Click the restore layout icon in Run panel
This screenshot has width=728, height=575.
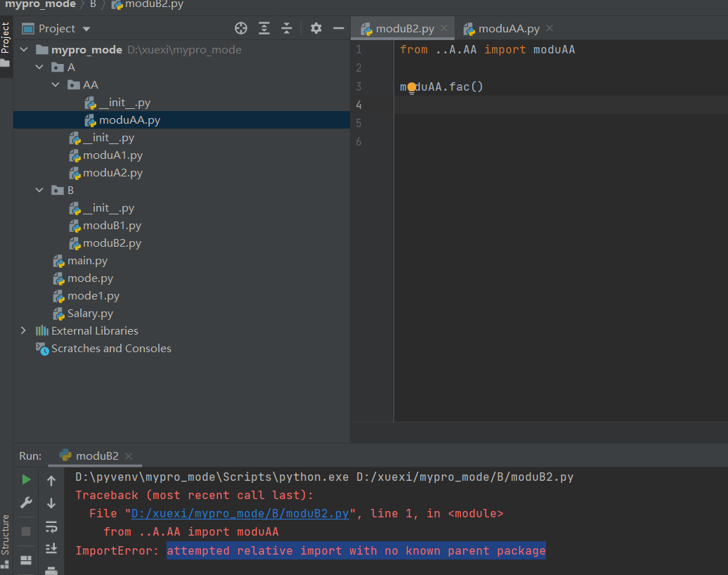26,560
